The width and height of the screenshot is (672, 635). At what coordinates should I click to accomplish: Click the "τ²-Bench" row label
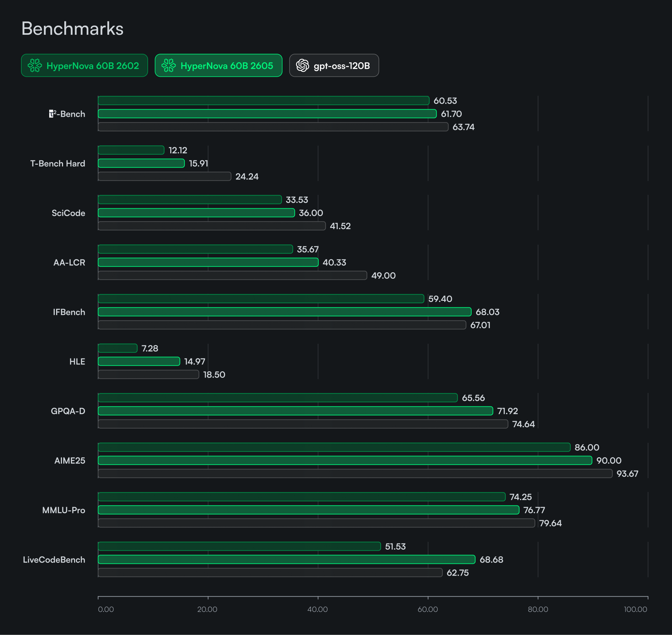coord(67,114)
